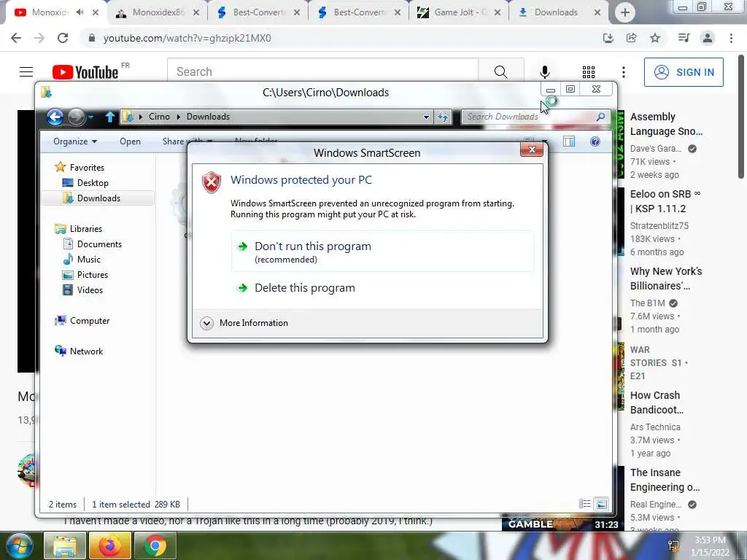Image resolution: width=747 pixels, height=560 pixels.
Task: Close the Windows SmartScreen dialog
Action: pos(532,149)
